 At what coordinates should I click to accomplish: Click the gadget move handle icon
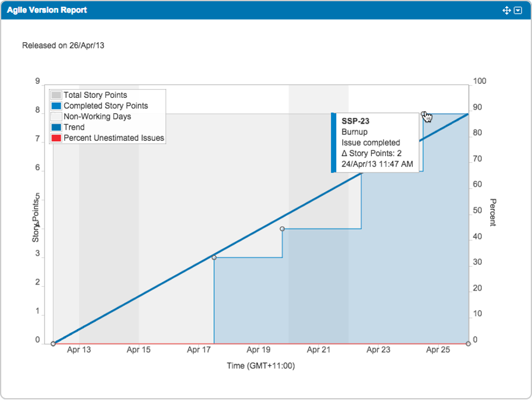coord(506,10)
